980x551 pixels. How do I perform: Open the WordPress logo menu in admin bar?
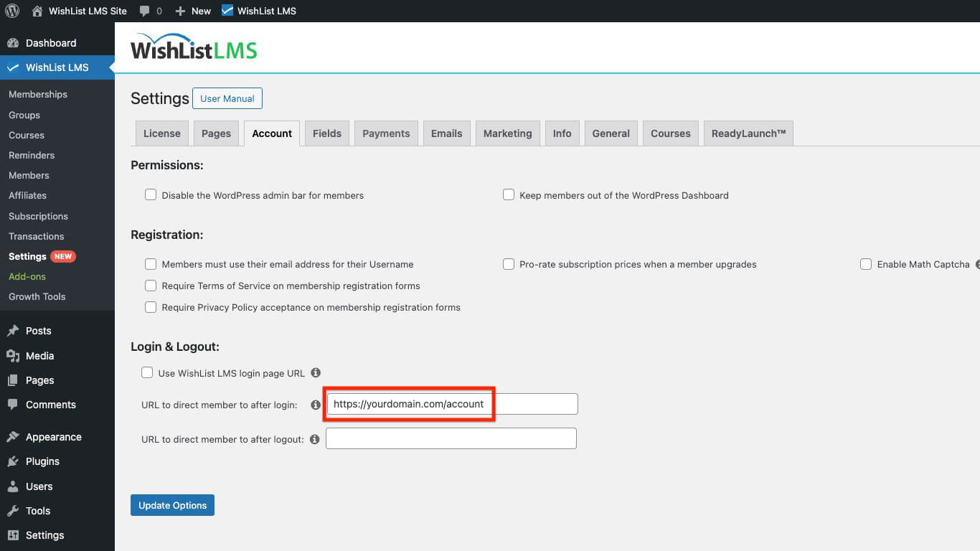coord(11,10)
